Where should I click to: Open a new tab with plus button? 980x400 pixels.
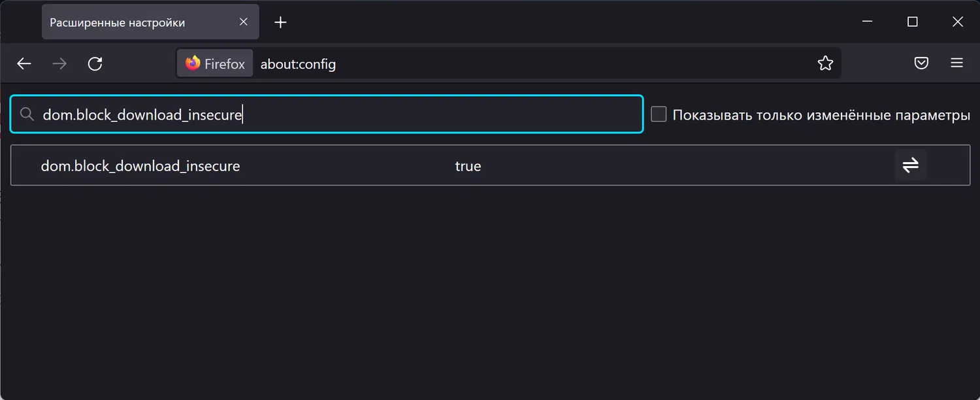point(280,22)
